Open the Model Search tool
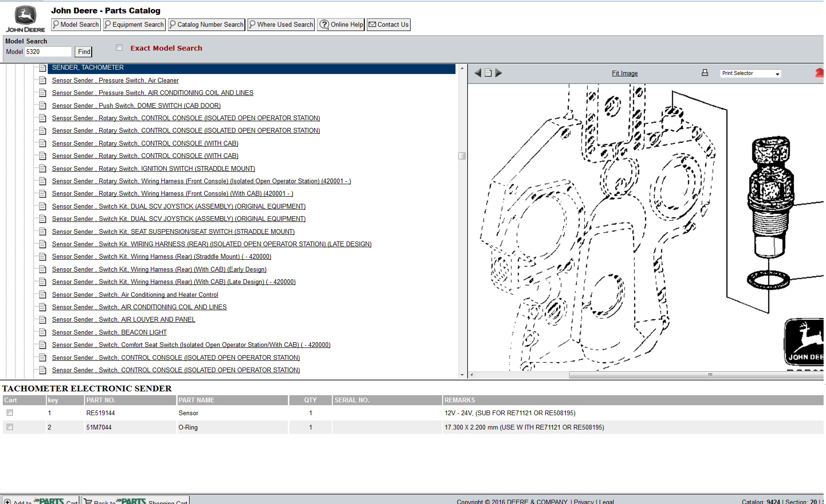 (76, 25)
